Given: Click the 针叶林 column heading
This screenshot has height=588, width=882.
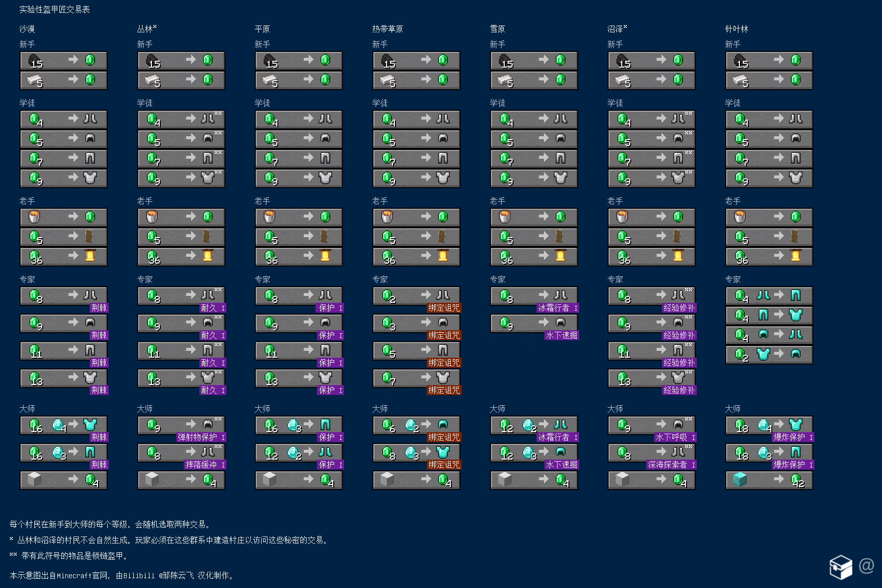Looking at the screenshot, I should (737, 29).
